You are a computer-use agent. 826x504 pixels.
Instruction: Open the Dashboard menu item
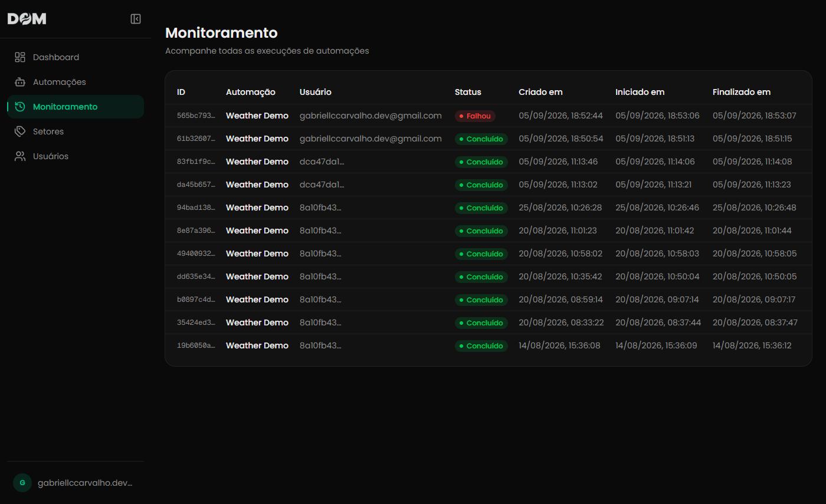coord(76,57)
